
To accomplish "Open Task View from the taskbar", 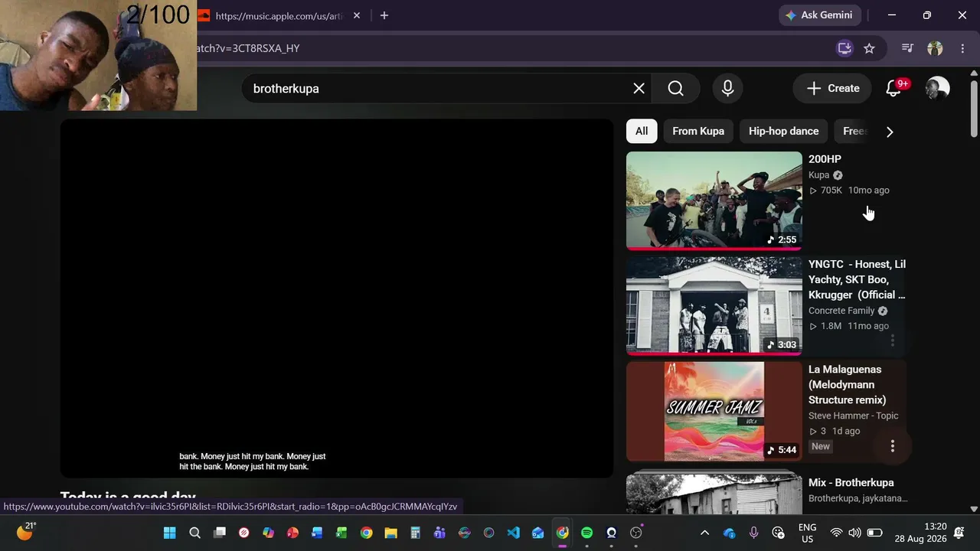I will [x=220, y=533].
